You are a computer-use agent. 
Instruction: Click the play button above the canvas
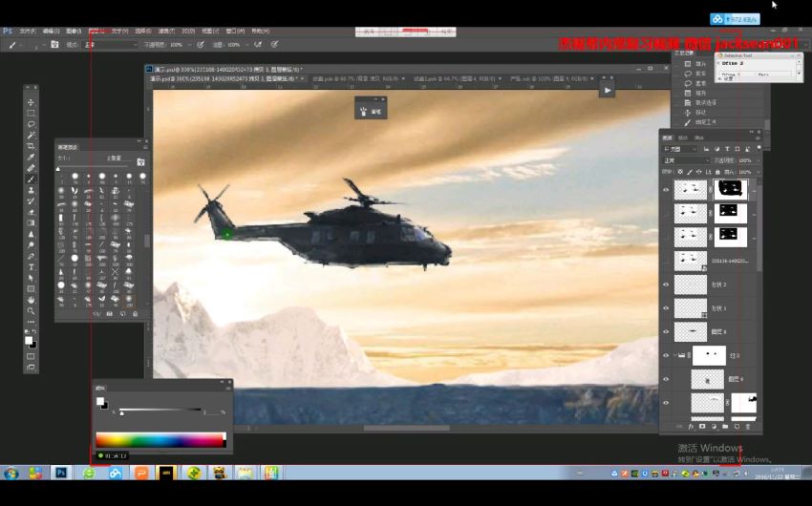607,90
